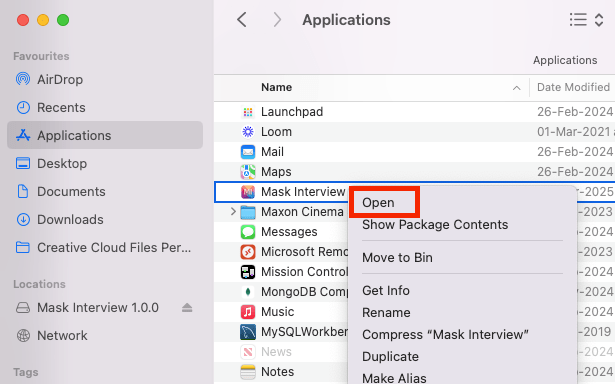This screenshot has height=384, width=615.
Task: Select the Messages file name
Action: pos(289,232)
